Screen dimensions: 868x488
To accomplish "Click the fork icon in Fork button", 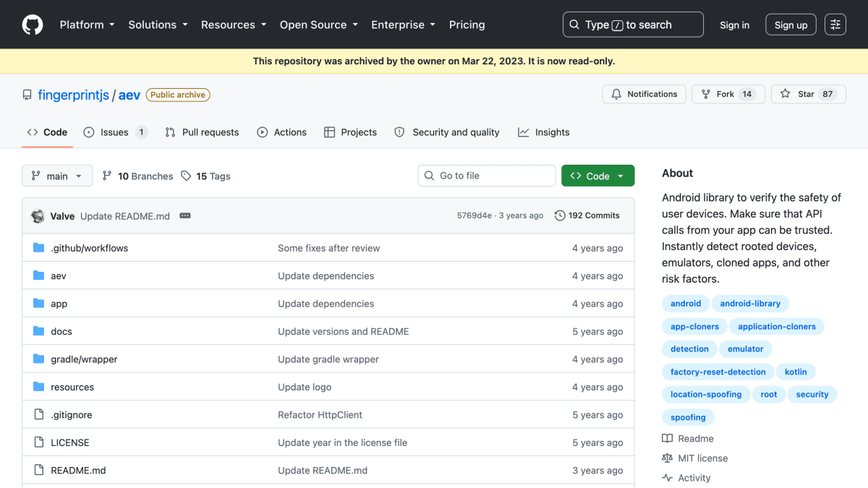I will tap(706, 94).
